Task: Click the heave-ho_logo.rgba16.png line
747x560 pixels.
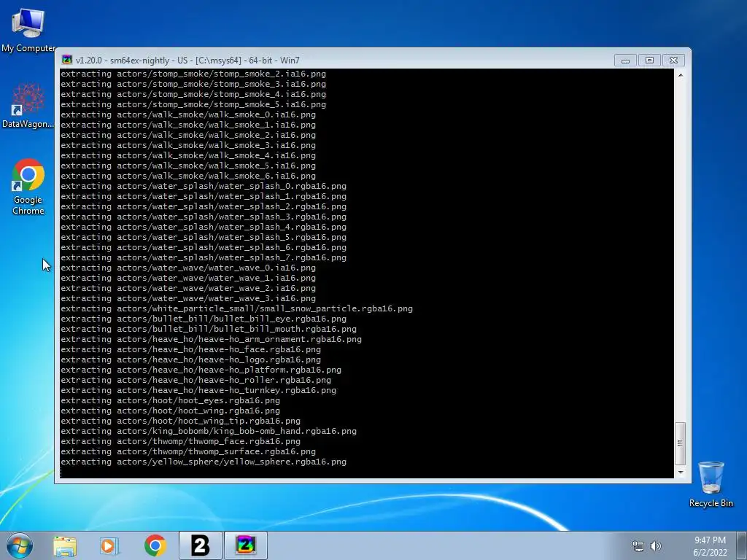Action: coord(190,359)
